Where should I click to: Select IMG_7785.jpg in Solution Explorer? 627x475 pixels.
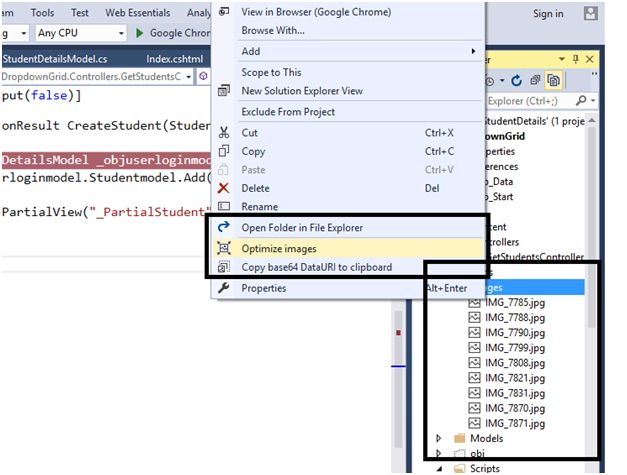point(515,303)
